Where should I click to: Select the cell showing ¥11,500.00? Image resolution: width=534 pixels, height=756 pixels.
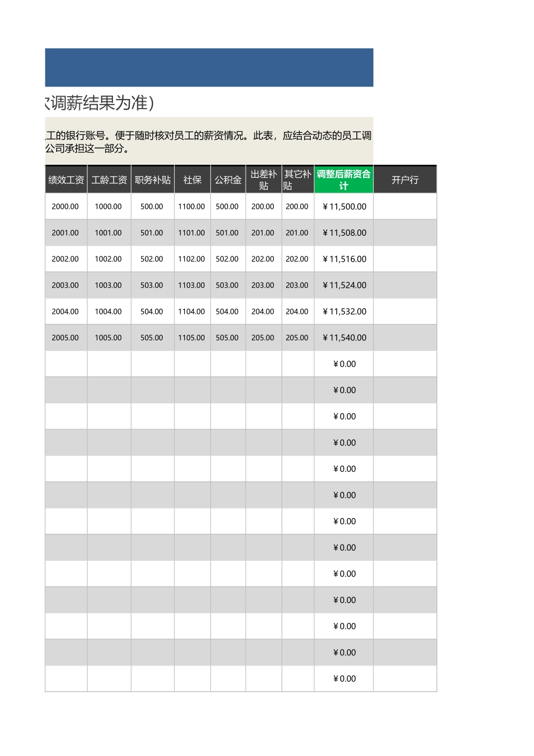pos(343,206)
